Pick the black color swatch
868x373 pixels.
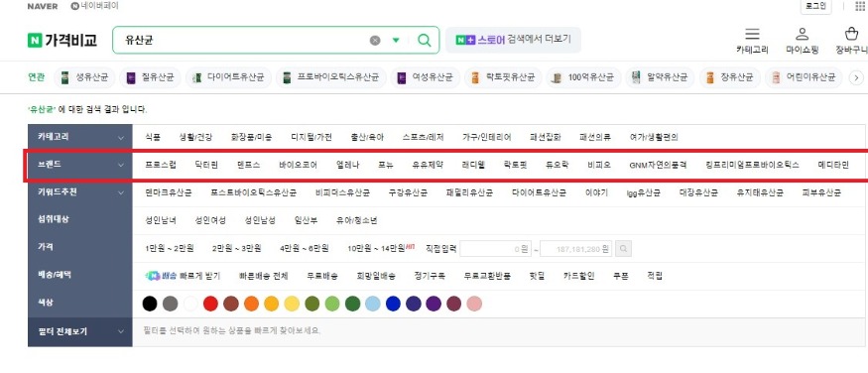pos(150,304)
